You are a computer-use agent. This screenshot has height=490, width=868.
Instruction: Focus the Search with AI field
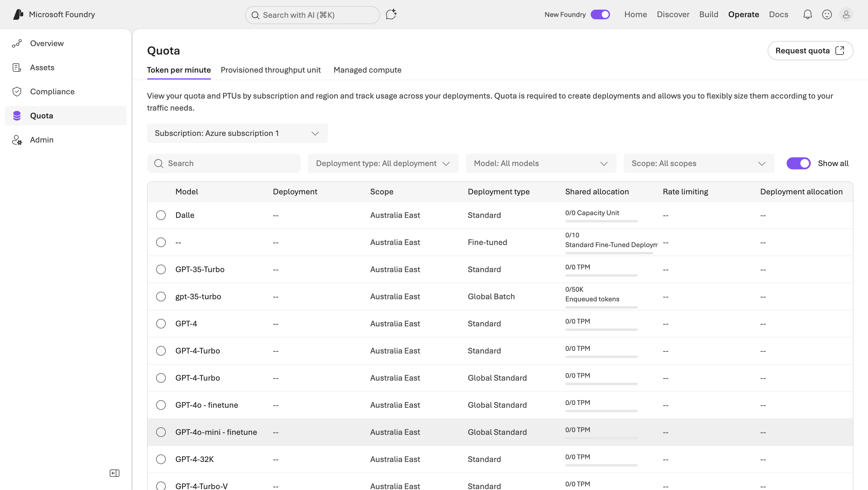pos(312,15)
